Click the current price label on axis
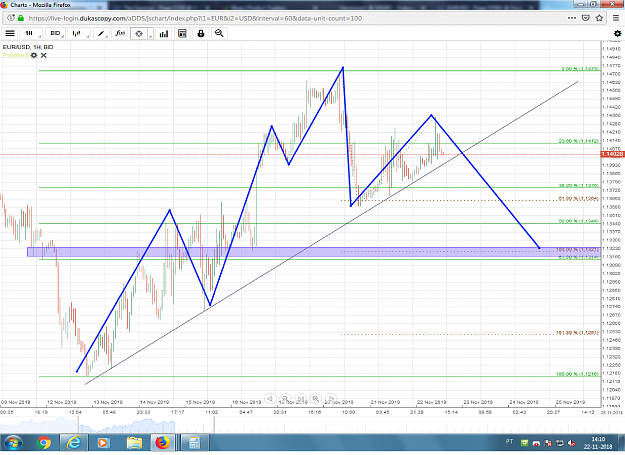The image size is (625, 455). [x=612, y=154]
